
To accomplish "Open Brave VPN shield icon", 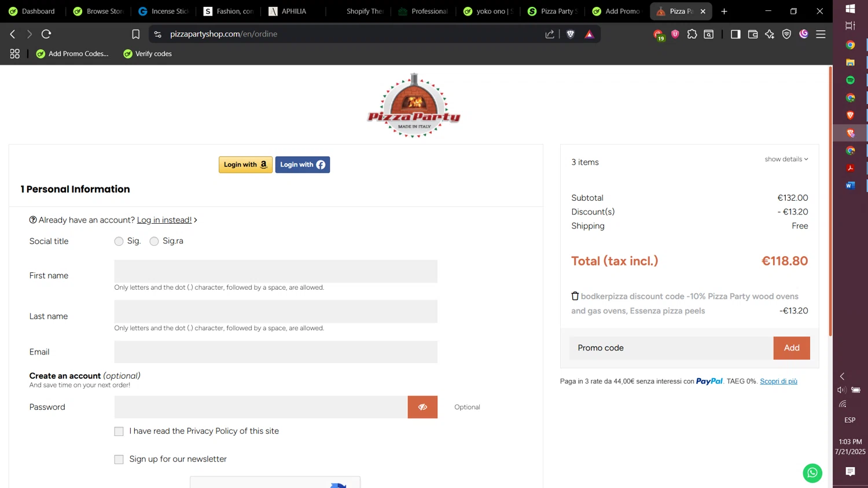I will coord(786,34).
